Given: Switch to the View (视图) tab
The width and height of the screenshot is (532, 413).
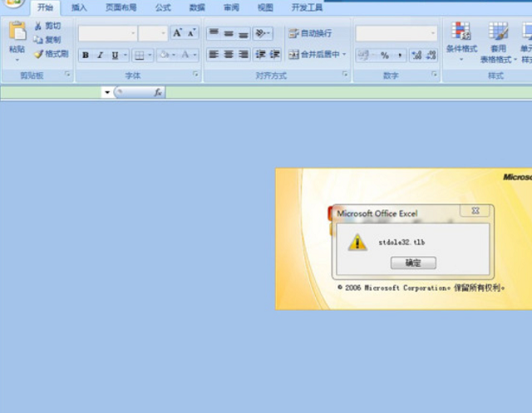Looking at the screenshot, I should pyautogui.click(x=265, y=7).
